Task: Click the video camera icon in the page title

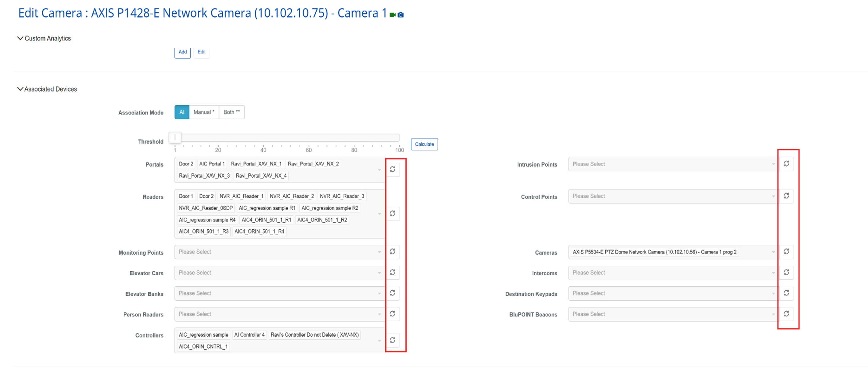Action: coord(392,14)
